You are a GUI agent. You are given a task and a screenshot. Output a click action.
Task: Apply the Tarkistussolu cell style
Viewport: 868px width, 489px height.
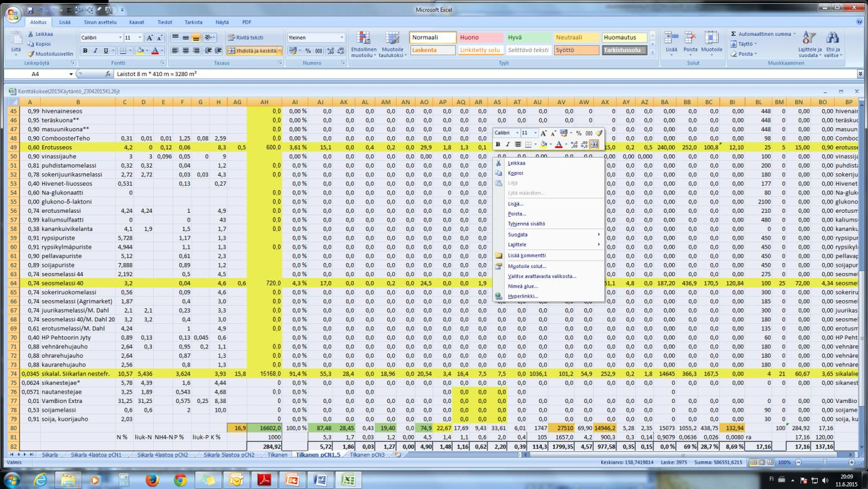click(624, 50)
